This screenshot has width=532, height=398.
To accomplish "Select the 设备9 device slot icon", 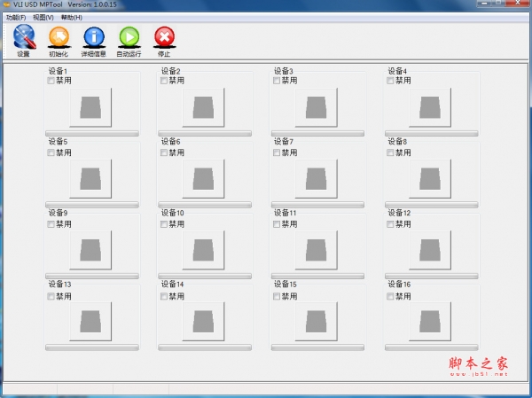I will coord(90,250).
